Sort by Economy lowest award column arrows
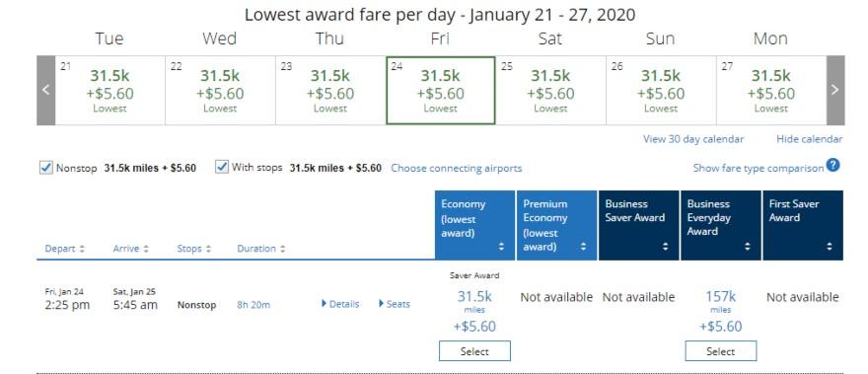The width and height of the screenshot is (868, 374). pos(501,247)
